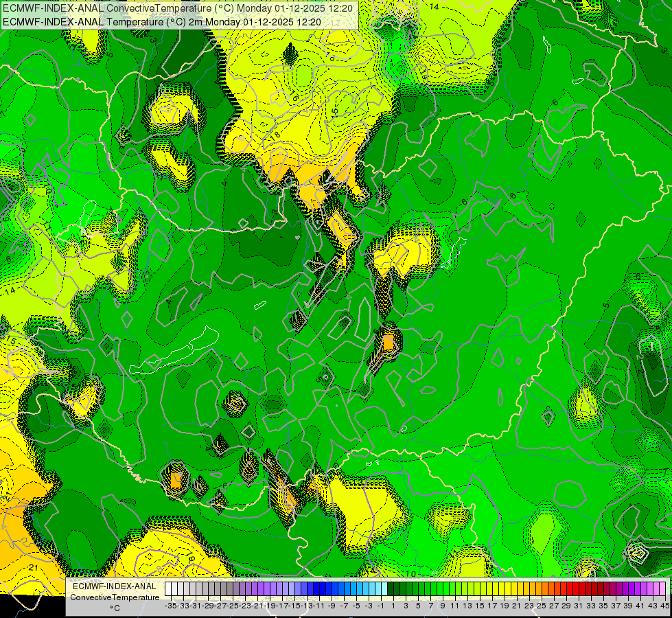The height and width of the screenshot is (618, 672).
Task: Click the -35 value on the legend scale
Action: click(x=170, y=606)
